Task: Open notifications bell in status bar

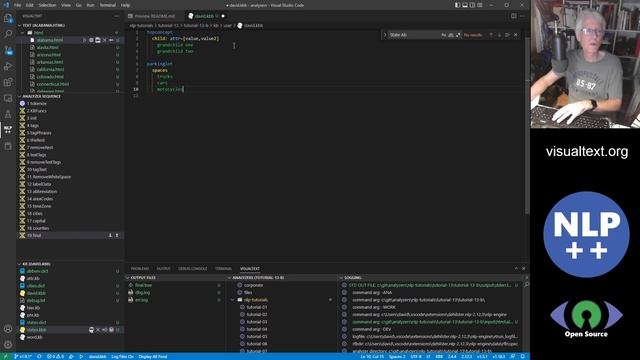Action: point(522,356)
